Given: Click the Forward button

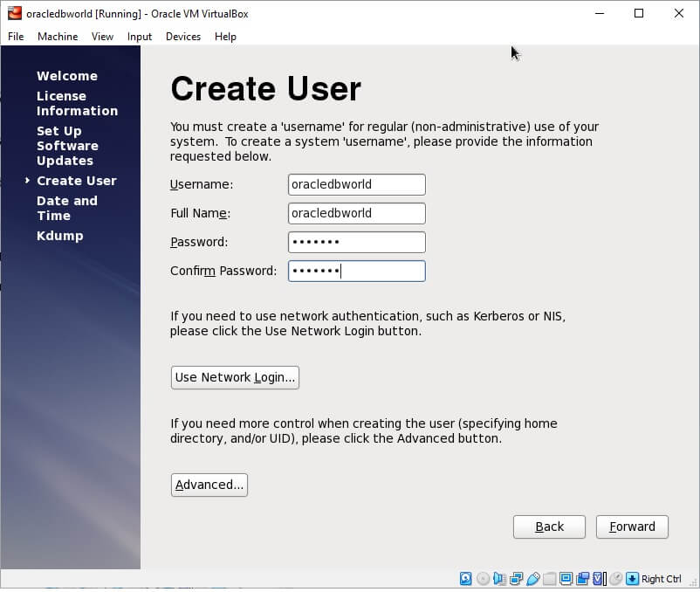Looking at the screenshot, I should click(x=632, y=527).
